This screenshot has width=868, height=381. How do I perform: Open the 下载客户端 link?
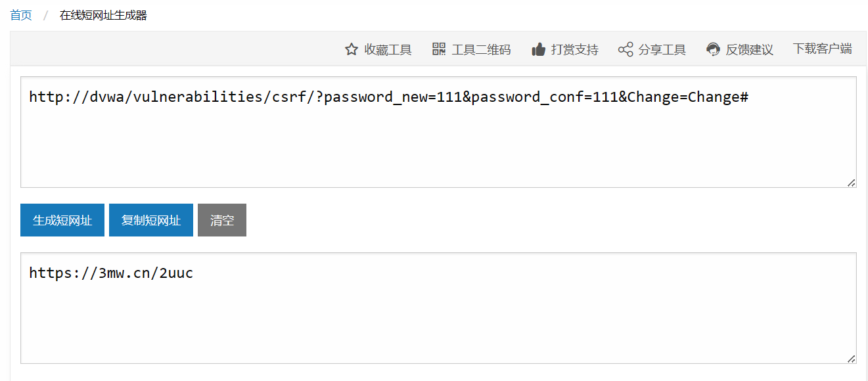[823, 49]
